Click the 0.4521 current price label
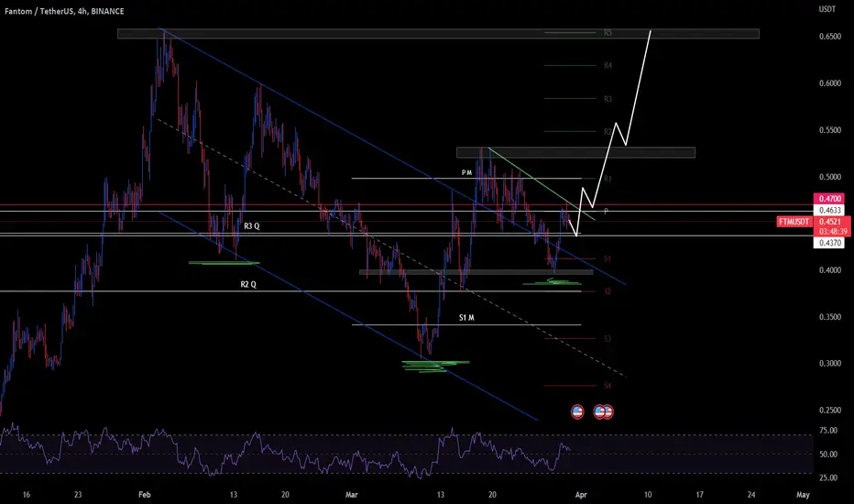The width and height of the screenshot is (854, 504). coord(830,222)
